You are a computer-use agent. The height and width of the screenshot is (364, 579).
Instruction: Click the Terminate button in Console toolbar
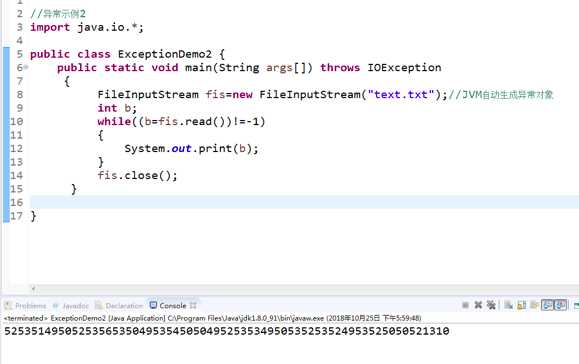point(465,305)
